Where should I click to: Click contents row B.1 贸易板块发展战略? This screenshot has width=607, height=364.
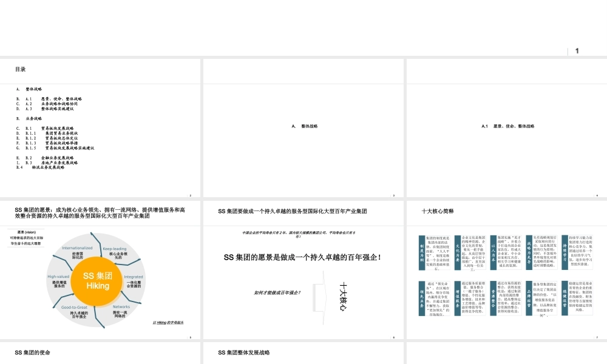pos(45,129)
